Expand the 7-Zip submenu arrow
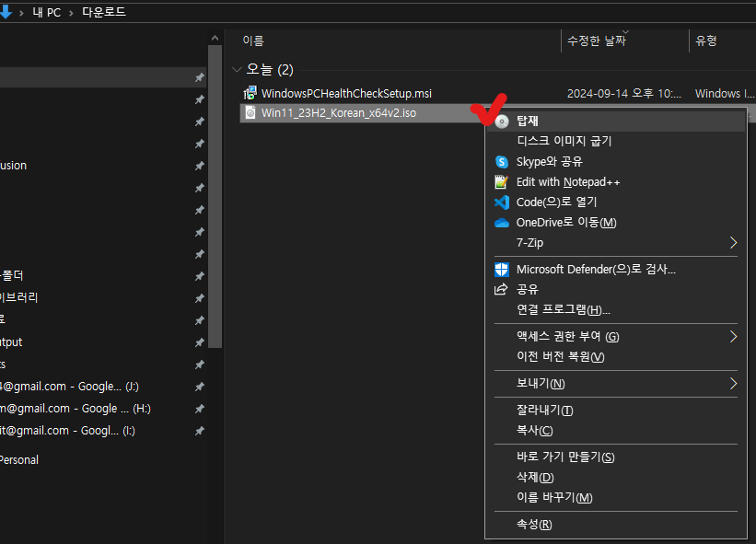756x544 pixels. 733,243
